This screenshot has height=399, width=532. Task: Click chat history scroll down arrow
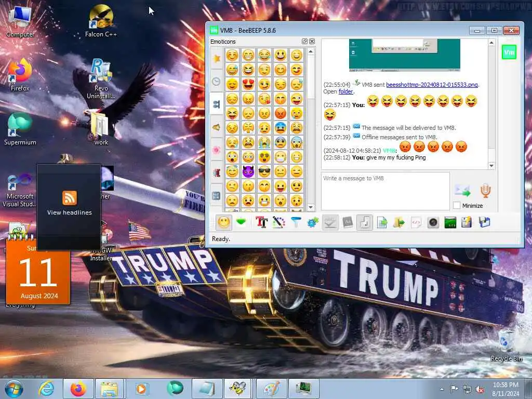(x=491, y=166)
